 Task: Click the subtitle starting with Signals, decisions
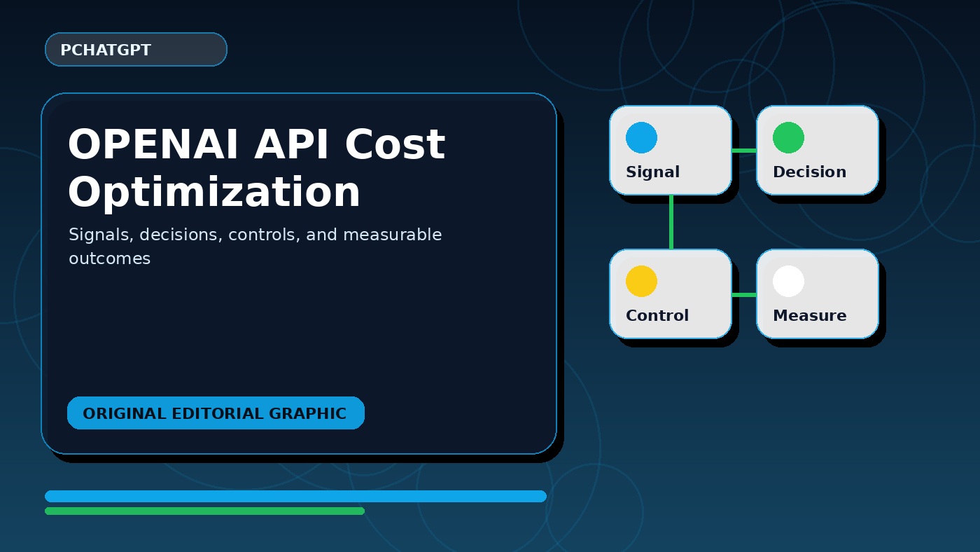255,247
